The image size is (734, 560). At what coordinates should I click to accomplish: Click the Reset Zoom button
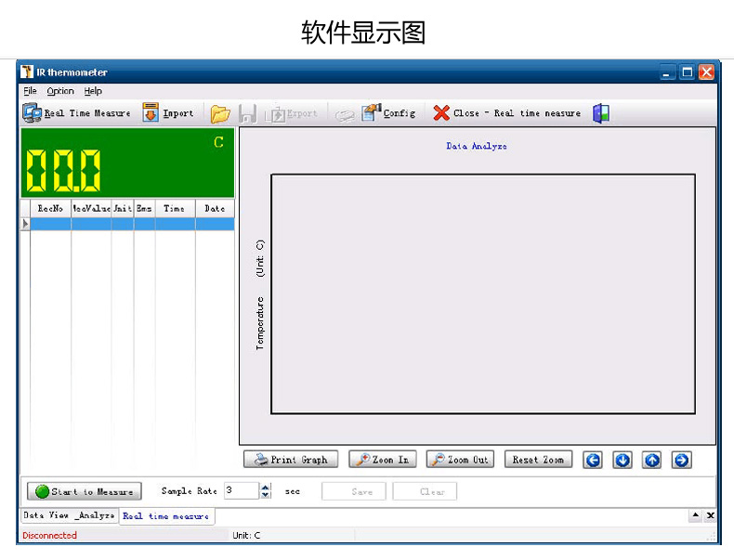tap(538, 460)
